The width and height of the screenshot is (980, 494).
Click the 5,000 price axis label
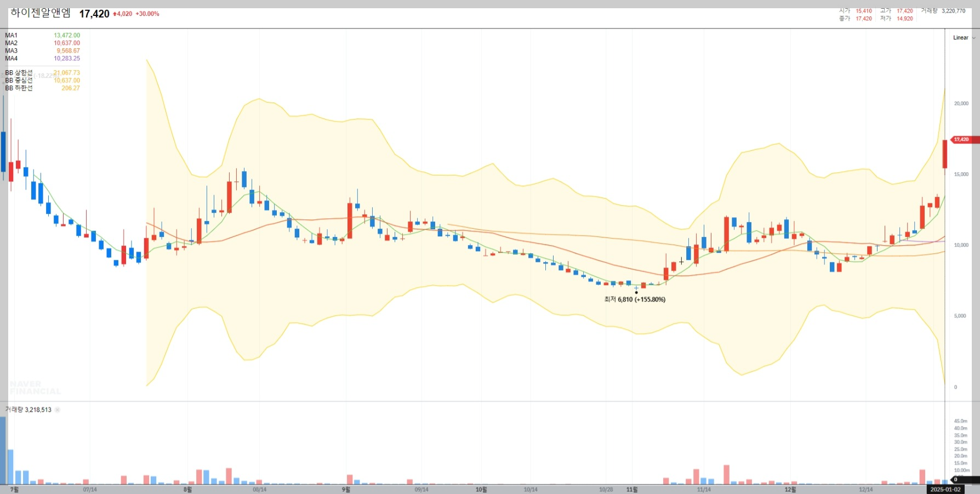[x=960, y=316]
